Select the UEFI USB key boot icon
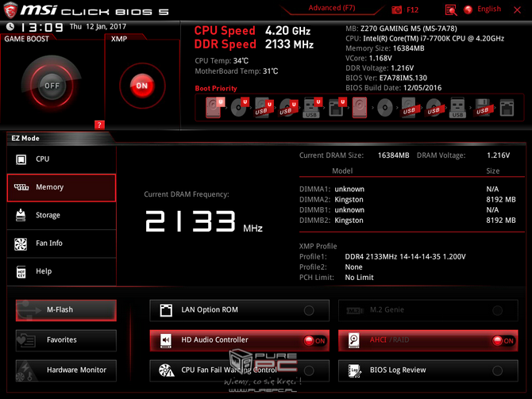Screen dimensions: 532x399 312,107
